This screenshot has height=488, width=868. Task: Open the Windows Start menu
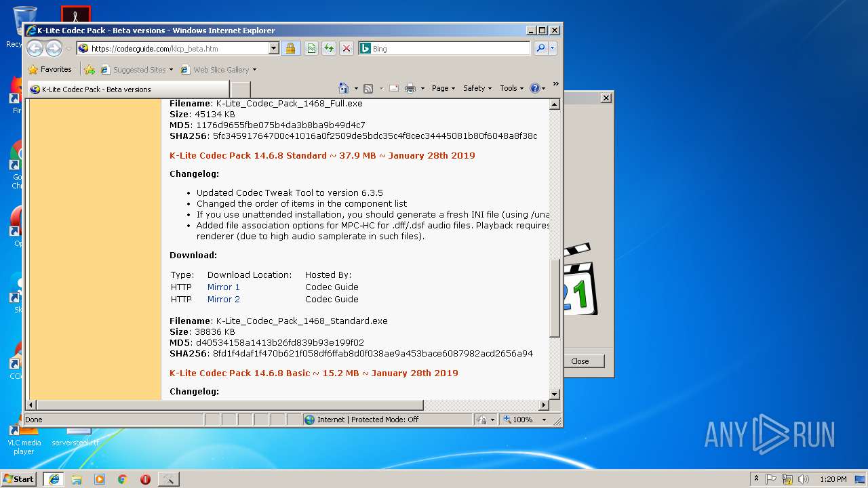tap(19, 479)
